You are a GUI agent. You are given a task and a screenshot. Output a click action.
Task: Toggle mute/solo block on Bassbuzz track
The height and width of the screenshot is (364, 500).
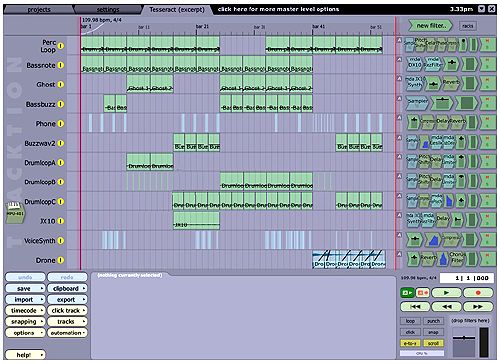(488, 103)
